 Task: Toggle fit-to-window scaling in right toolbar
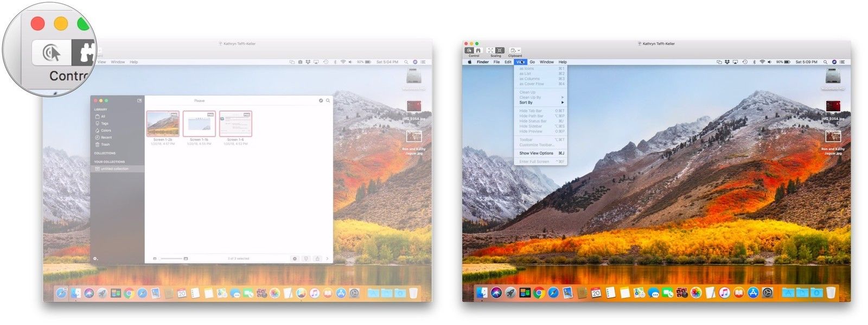point(491,50)
